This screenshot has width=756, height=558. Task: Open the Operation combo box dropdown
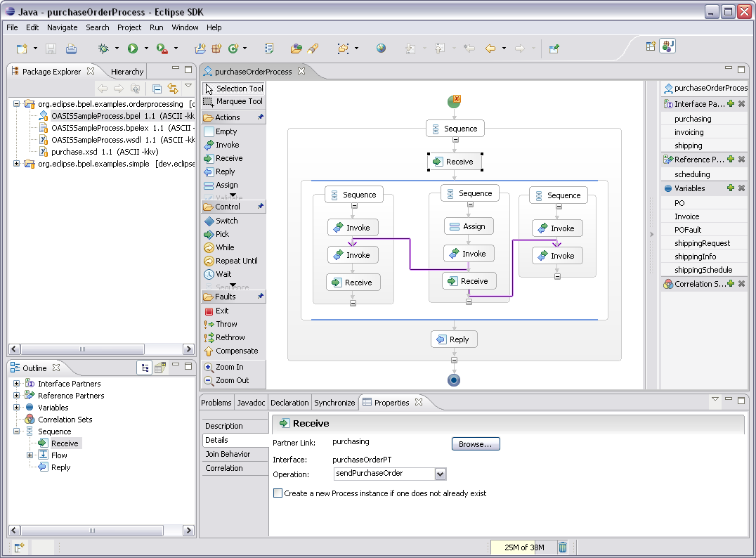tap(441, 474)
